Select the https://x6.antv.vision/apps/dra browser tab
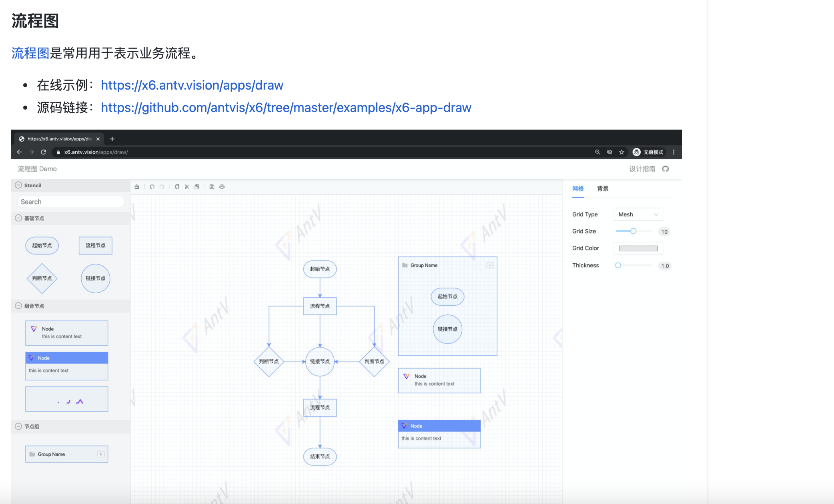834x504 pixels. pos(60,139)
